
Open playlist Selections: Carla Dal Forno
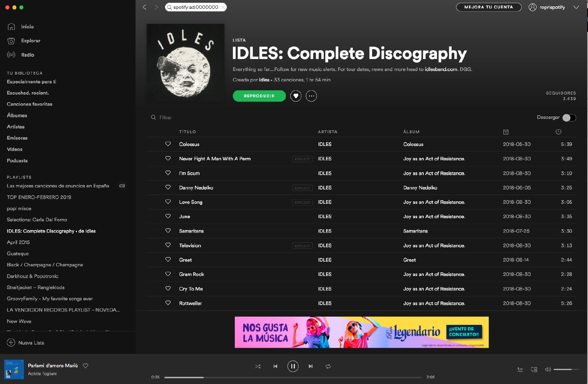click(x=37, y=220)
